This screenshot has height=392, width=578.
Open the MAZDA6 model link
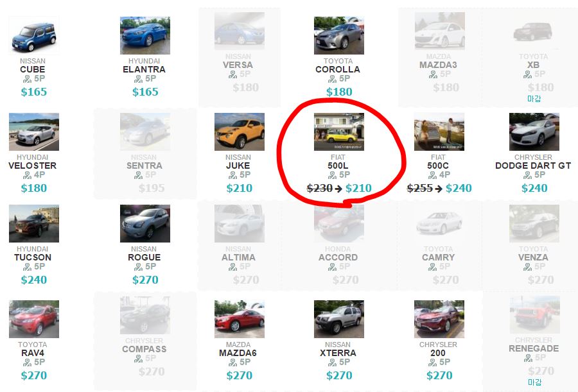click(238, 353)
